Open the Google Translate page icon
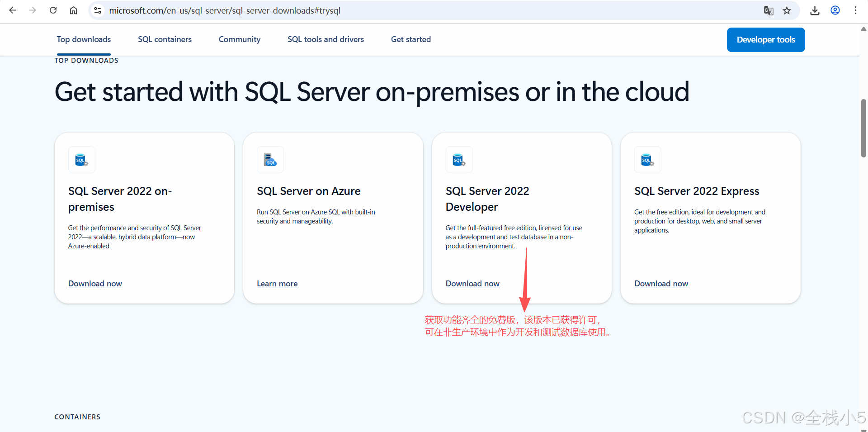The width and height of the screenshot is (868, 432). pyautogui.click(x=768, y=10)
